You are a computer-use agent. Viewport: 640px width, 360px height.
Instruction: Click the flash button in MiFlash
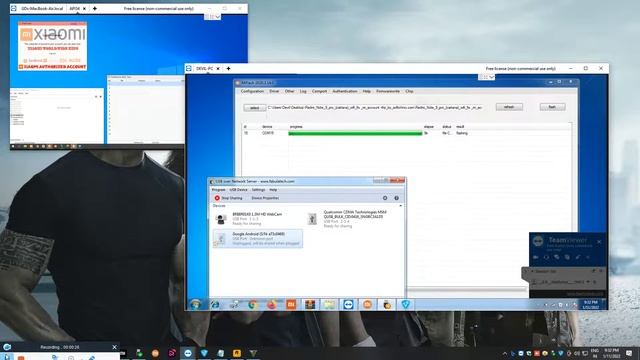[552, 107]
